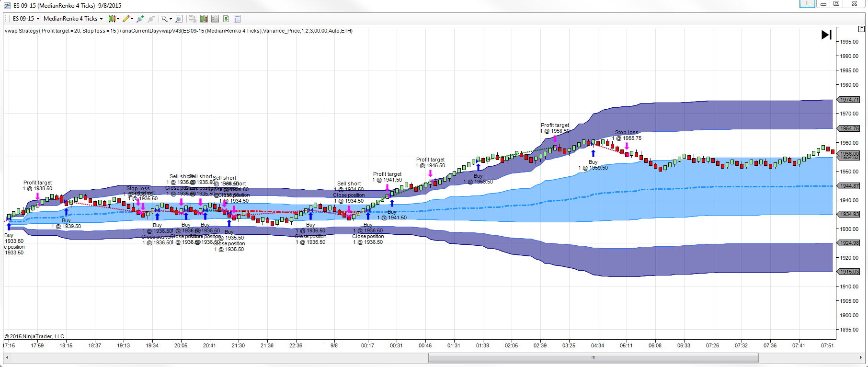Click the vwap Strategy indicator label text
This screenshot has width=868, height=367.
tap(178, 31)
